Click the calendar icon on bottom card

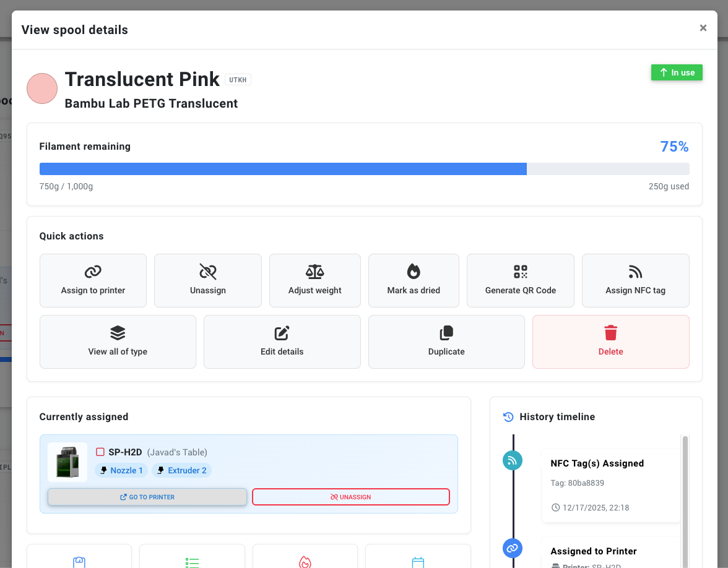418,562
